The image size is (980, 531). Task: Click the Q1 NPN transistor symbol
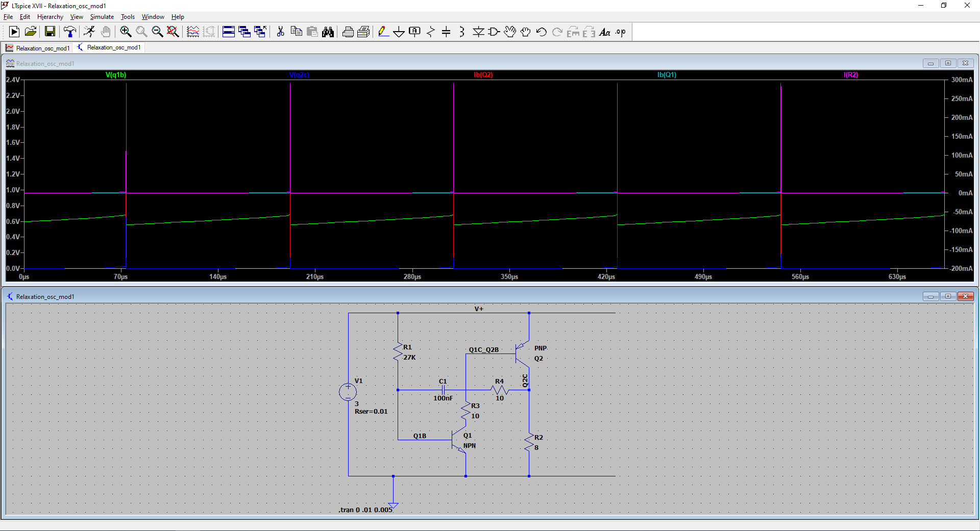coord(459,440)
